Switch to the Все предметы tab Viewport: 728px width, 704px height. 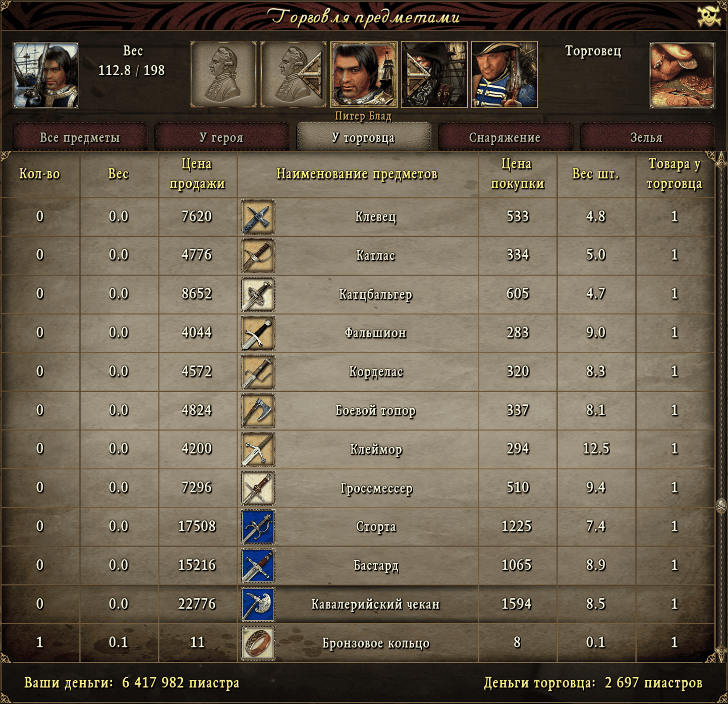pyautogui.click(x=80, y=137)
